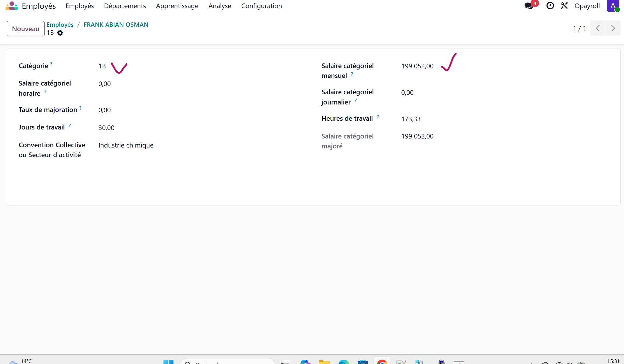Click the Employés breadcrumb link
Viewport: 624px width, 364px height.
(x=60, y=25)
